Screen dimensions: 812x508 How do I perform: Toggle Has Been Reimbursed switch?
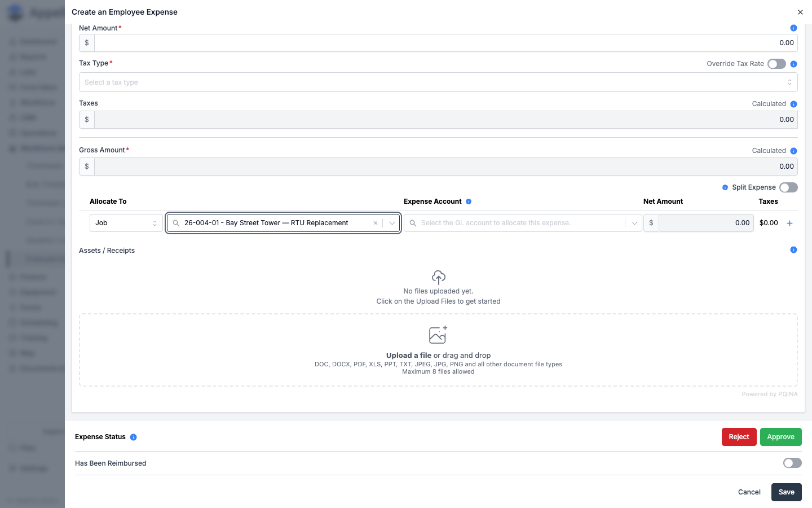[792, 463]
